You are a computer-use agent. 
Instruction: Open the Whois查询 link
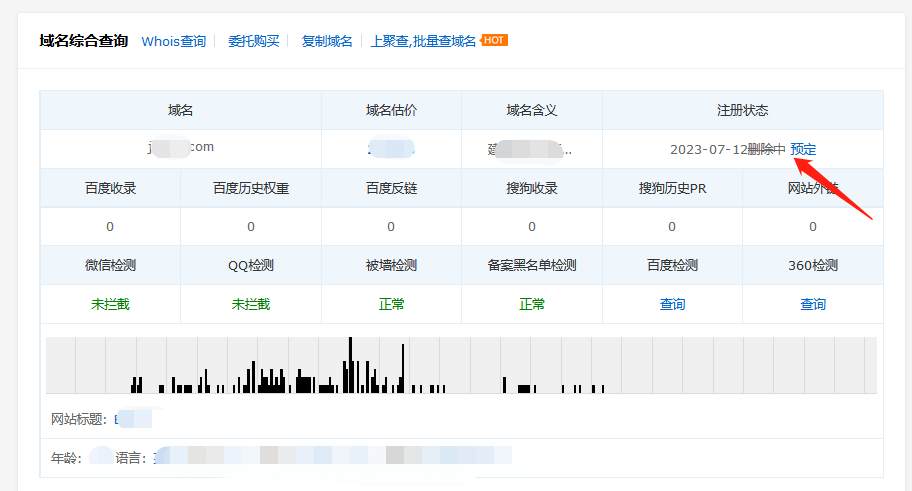click(173, 41)
